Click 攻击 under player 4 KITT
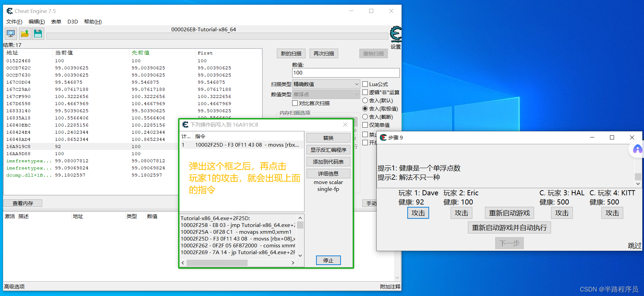This screenshot has height=296, width=644. click(612, 213)
